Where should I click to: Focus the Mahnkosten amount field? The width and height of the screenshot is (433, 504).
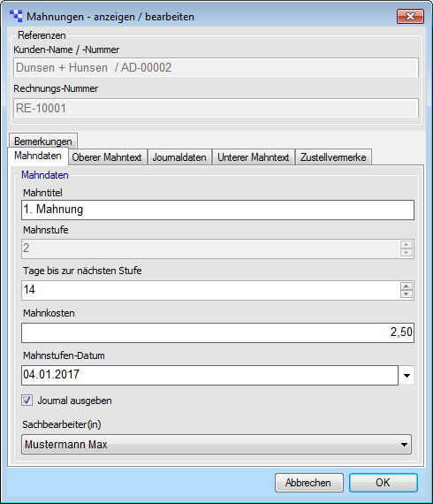pyautogui.click(x=217, y=332)
